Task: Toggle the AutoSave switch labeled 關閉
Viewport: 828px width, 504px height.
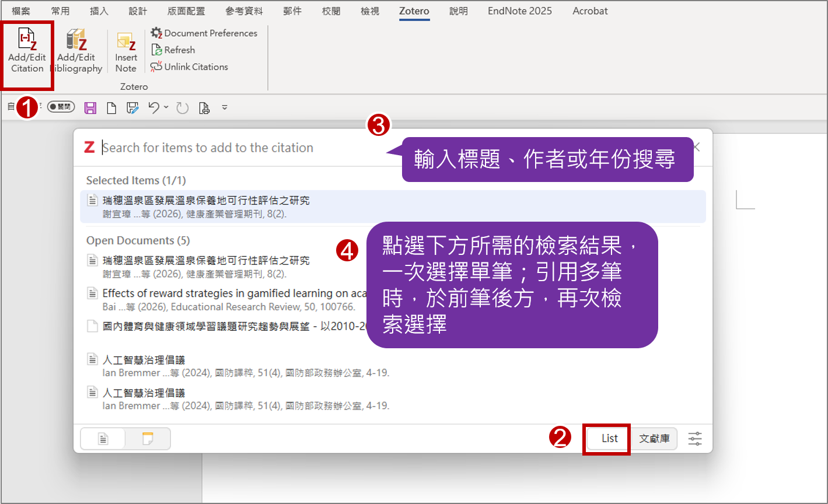Action: tap(61, 107)
